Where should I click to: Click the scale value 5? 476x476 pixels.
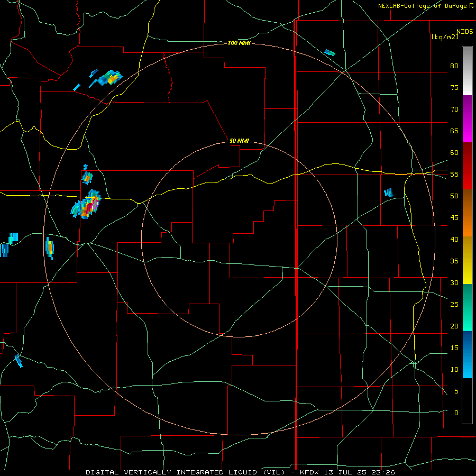click(x=456, y=391)
